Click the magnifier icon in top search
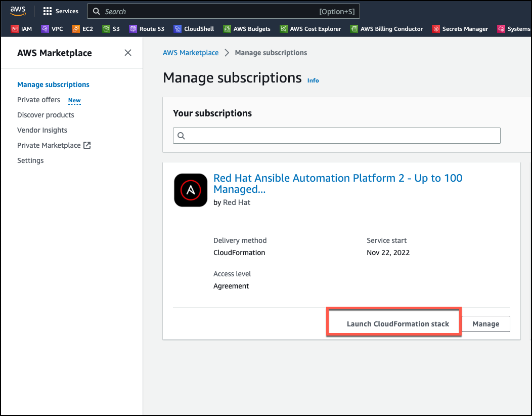532x416 pixels. click(97, 11)
